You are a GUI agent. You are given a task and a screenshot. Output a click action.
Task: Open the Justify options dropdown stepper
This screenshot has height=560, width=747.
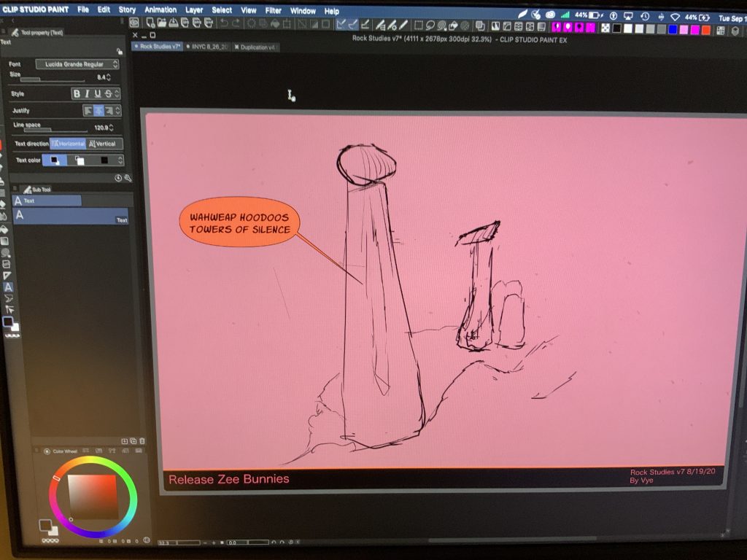pos(117,111)
